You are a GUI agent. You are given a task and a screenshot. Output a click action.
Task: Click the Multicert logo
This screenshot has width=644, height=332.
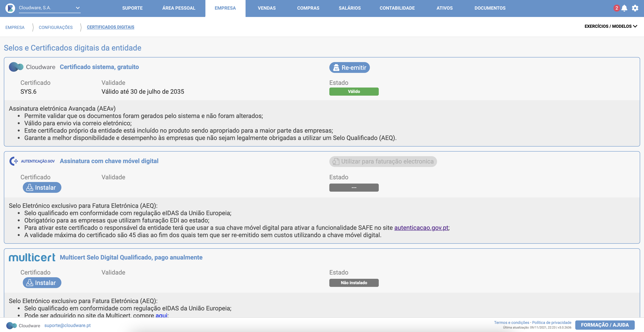pos(32,257)
